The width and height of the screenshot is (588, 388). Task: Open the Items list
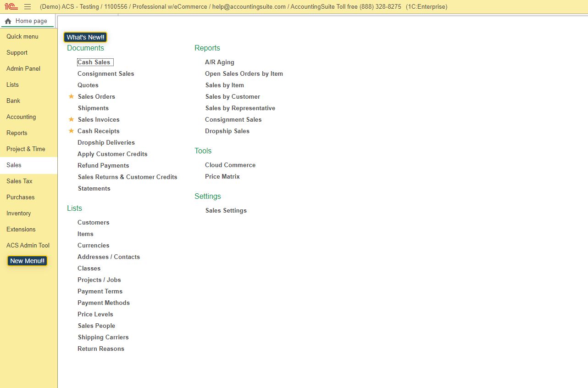(x=85, y=234)
